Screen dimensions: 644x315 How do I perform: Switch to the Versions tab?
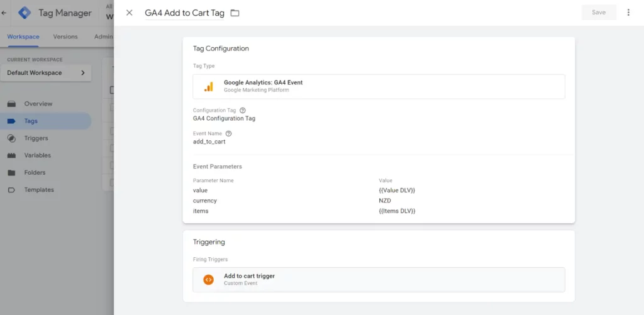click(x=65, y=36)
